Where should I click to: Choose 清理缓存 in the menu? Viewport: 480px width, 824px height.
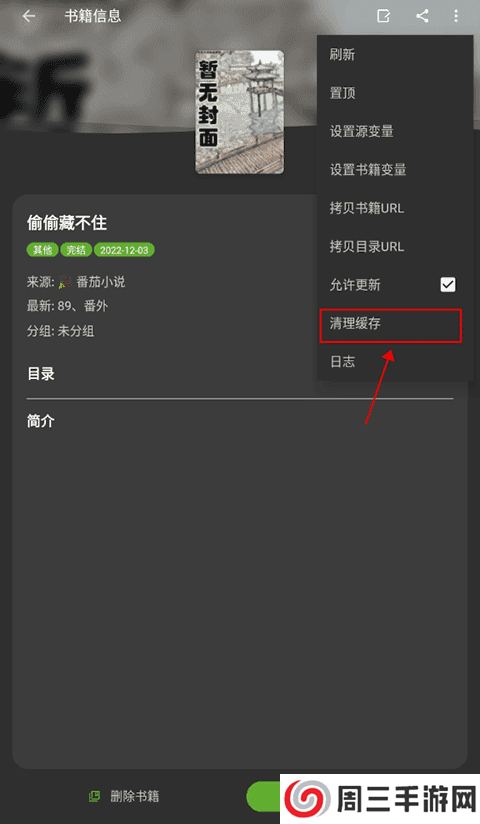tap(391, 325)
